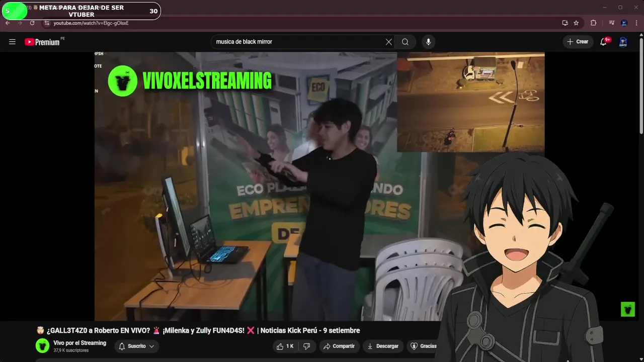
Task: Open the YouTube hamburger guide menu
Action: click(x=12, y=42)
